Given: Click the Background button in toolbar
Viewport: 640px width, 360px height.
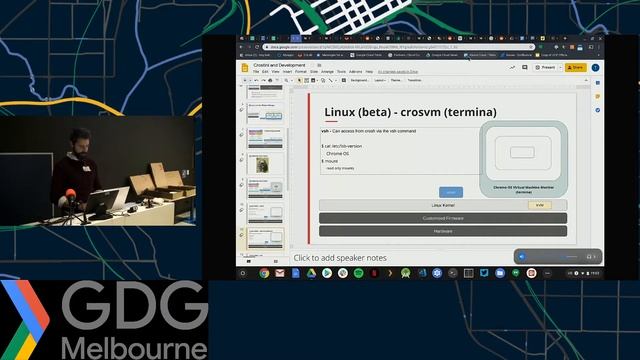Looking at the screenshot, I should point(359,80).
